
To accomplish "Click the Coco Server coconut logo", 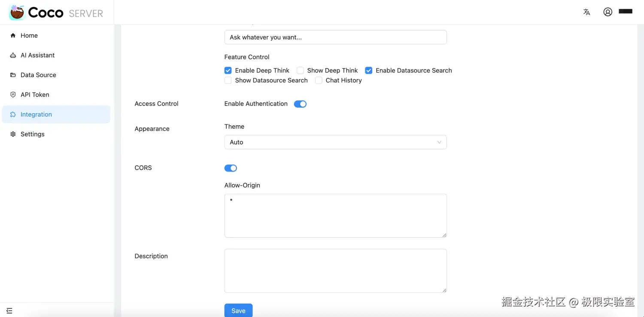I will point(17,12).
